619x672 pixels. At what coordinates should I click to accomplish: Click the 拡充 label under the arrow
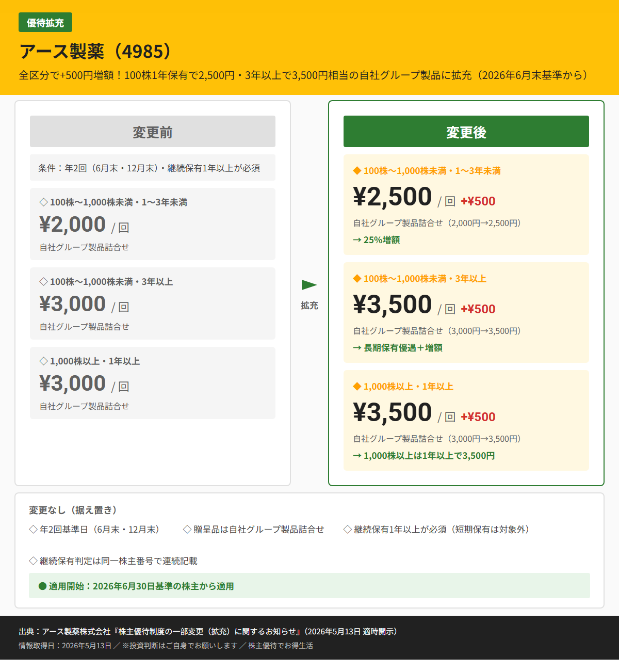(309, 306)
